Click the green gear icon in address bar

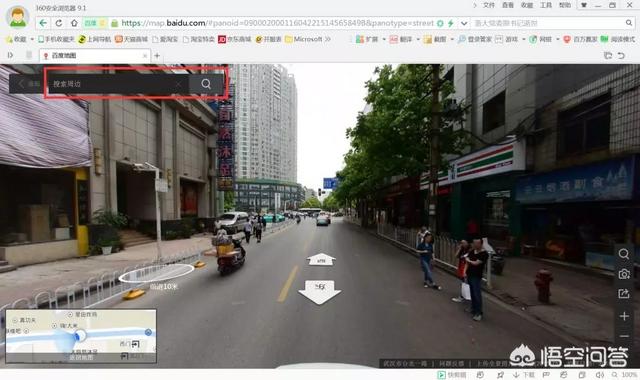click(x=440, y=23)
